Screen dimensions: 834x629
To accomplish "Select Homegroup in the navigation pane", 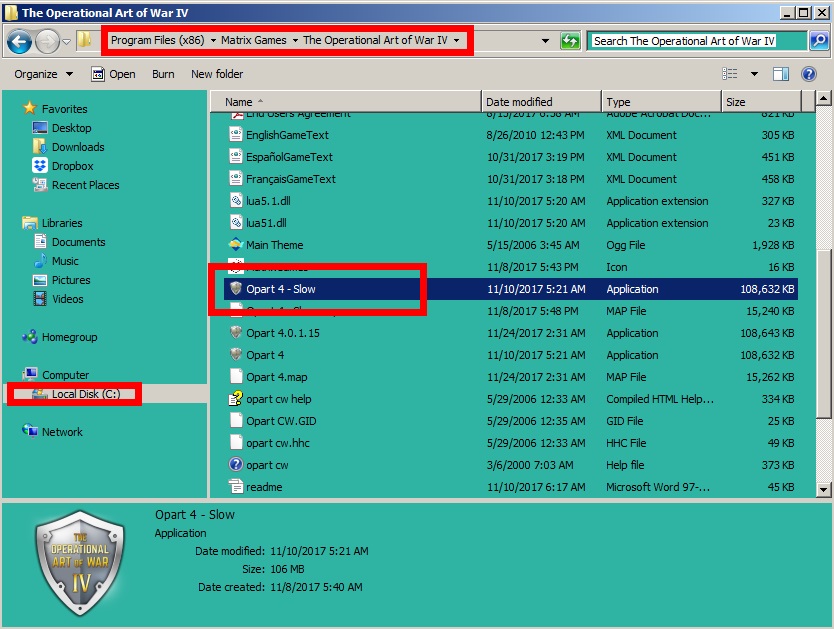I will (x=69, y=338).
